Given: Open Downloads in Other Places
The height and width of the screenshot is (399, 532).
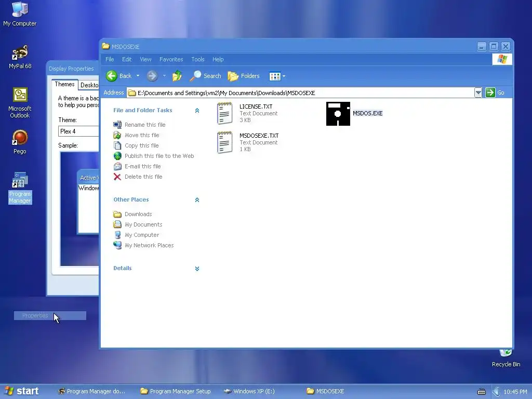Looking at the screenshot, I should [x=138, y=215].
